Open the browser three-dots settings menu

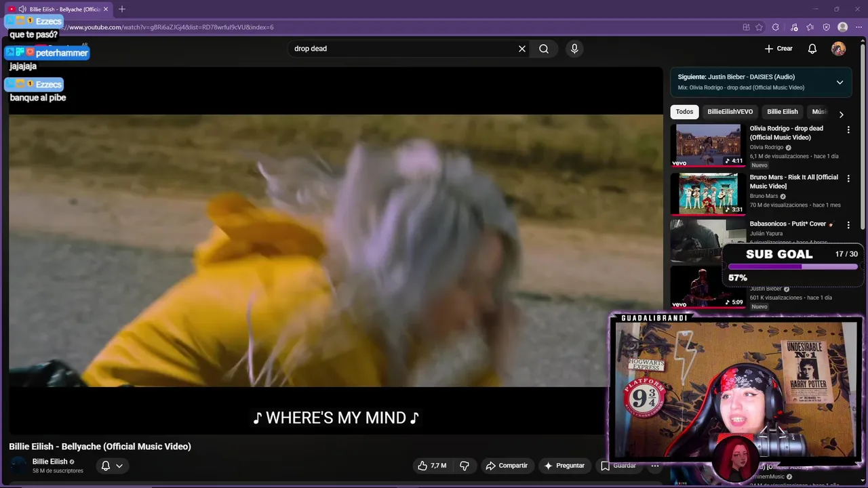pyautogui.click(x=859, y=27)
